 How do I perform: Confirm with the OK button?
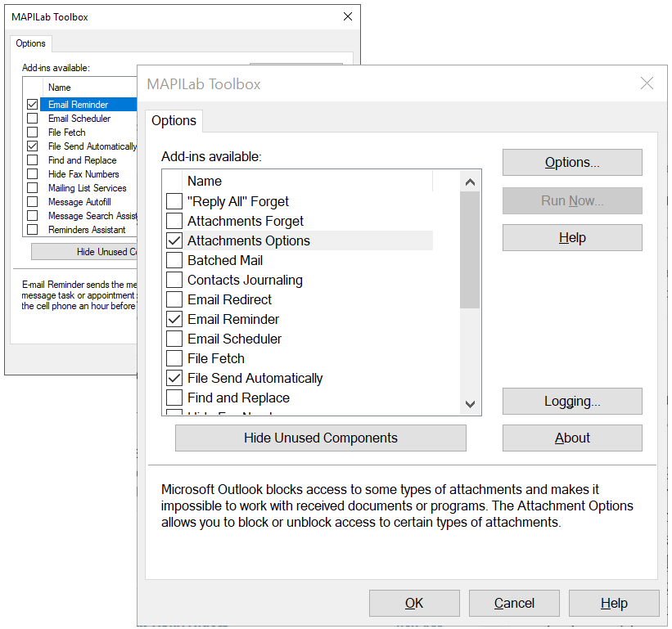(414, 604)
